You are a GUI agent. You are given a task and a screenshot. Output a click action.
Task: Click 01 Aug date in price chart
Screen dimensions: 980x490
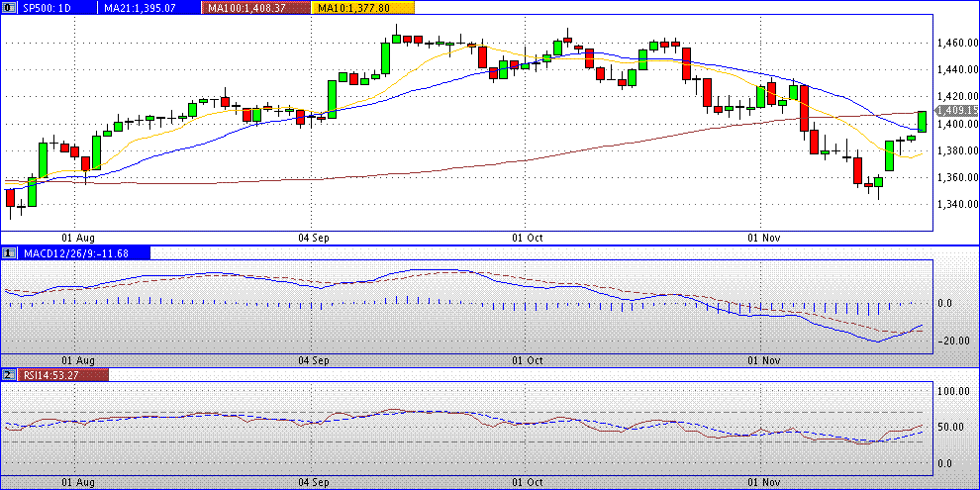[x=78, y=239]
